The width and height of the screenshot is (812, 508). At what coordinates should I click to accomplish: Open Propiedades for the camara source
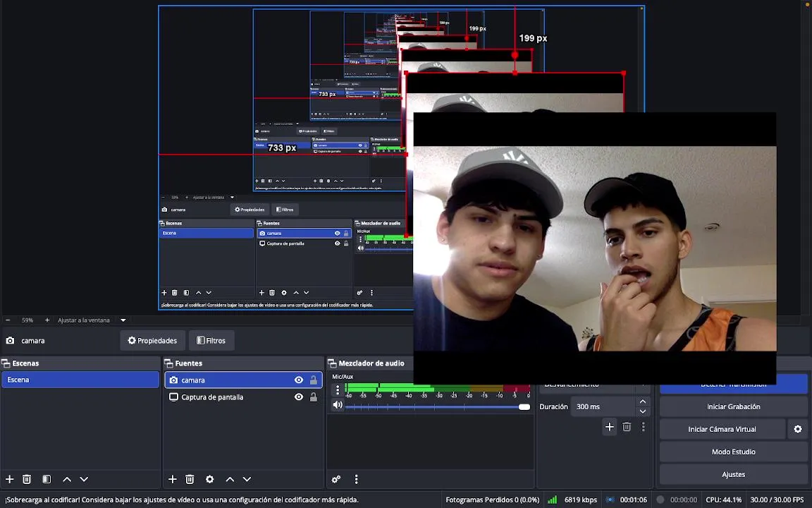point(152,341)
